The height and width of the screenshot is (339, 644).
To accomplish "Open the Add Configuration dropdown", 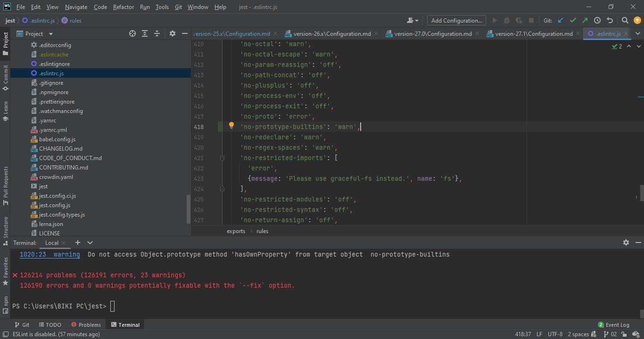I will tap(456, 20).
